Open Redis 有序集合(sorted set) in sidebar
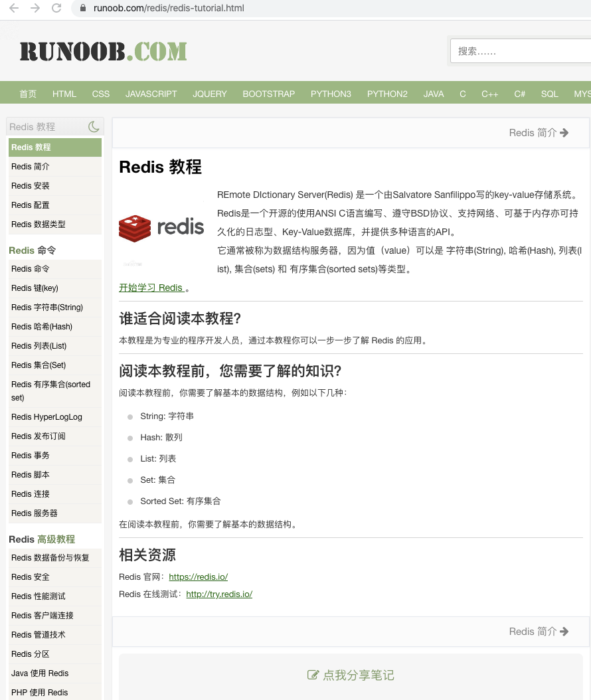 (55, 391)
